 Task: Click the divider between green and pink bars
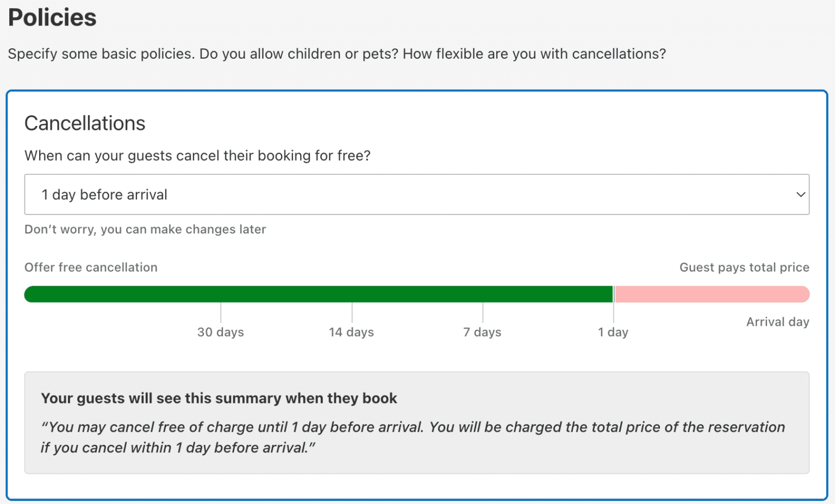point(614,294)
